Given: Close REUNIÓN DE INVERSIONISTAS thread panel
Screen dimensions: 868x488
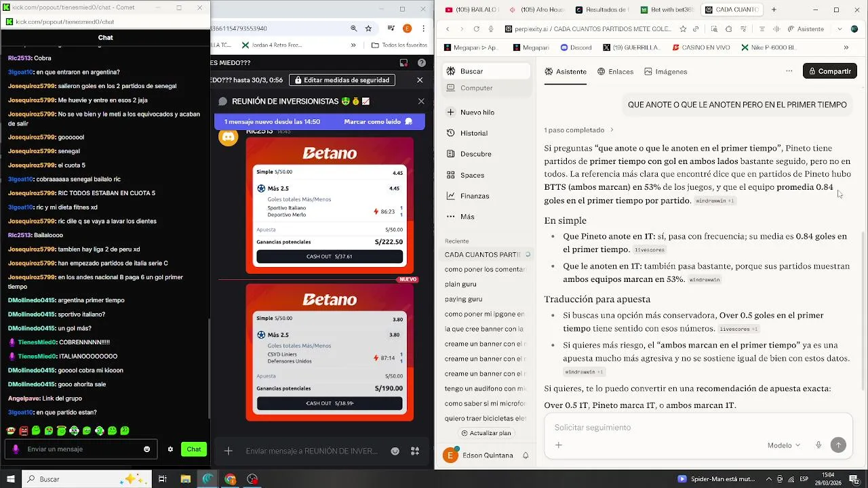Looking at the screenshot, I should click(421, 101).
